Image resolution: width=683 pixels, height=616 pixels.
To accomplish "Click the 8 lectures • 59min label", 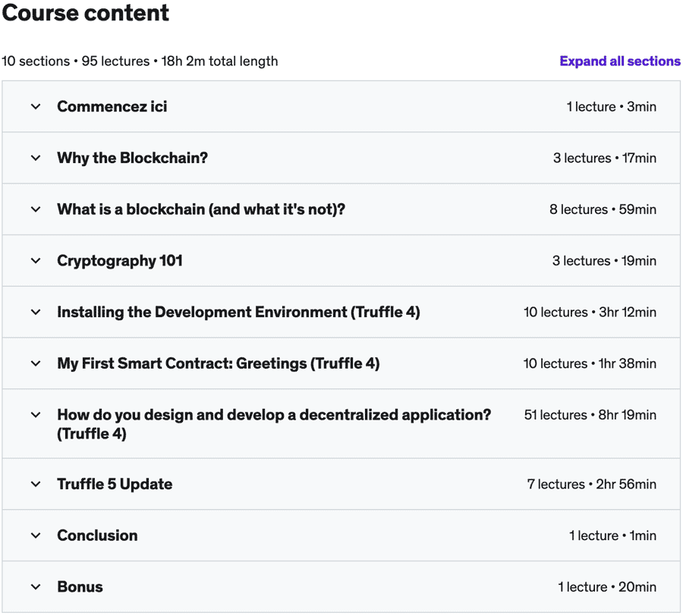I will 603,209.
